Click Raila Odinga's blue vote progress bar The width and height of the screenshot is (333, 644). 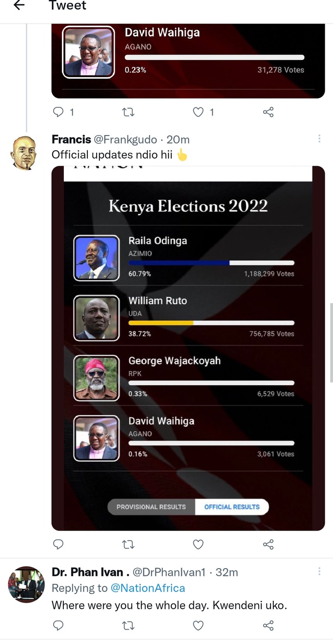pyautogui.click(x=179, y=263)
